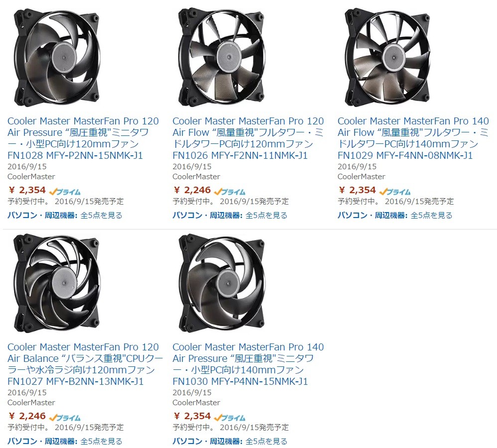The image size is (497, 448).
Task: Click the ¥2,246 price of the 120 Air Balance fan
Action: pos(27,416)
